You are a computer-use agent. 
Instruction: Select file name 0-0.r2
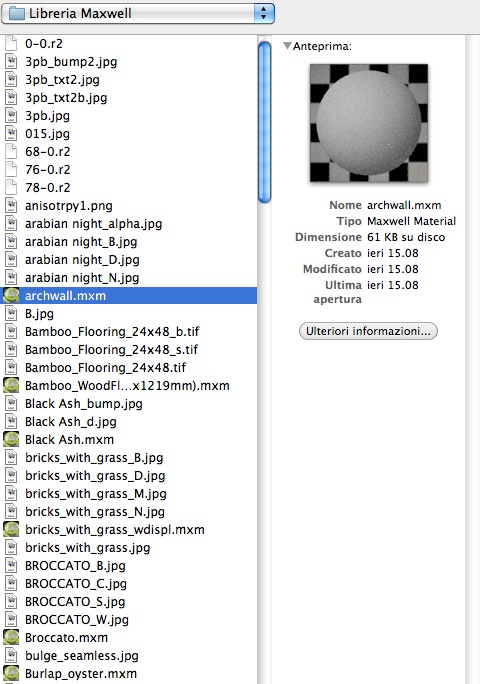pos(44,44)
